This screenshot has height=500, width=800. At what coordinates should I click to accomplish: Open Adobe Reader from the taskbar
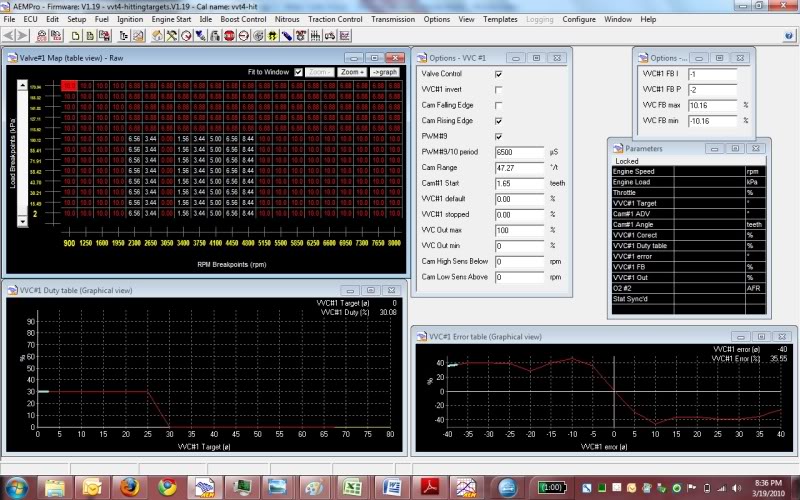(429, 487)
